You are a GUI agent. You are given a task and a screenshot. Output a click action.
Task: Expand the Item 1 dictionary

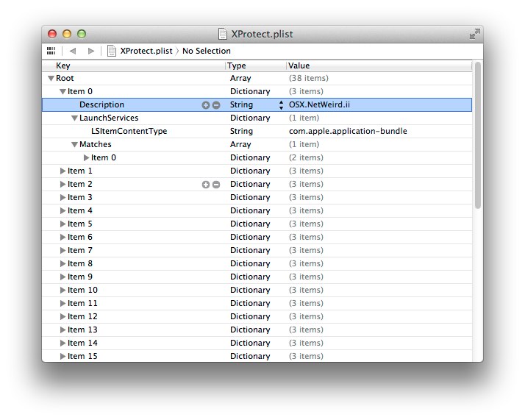tap(63, 171)
